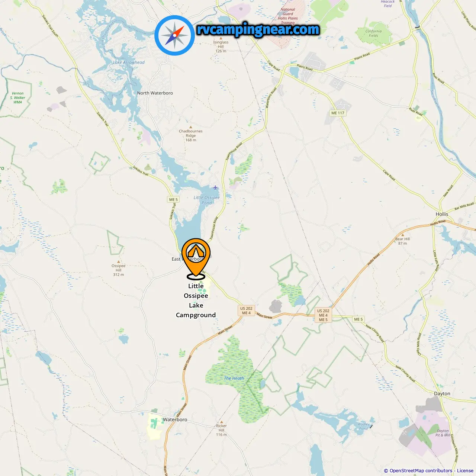Click the ME 5 shield near Sokokis Trail
The width and height of the screenshot is (476, 476).
tap(174, 200)
